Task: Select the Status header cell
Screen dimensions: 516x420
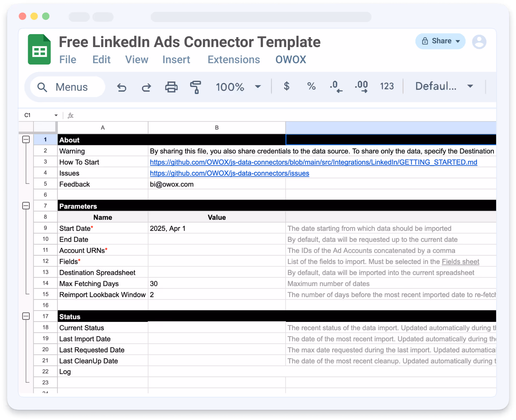Action: coord(103,316)
